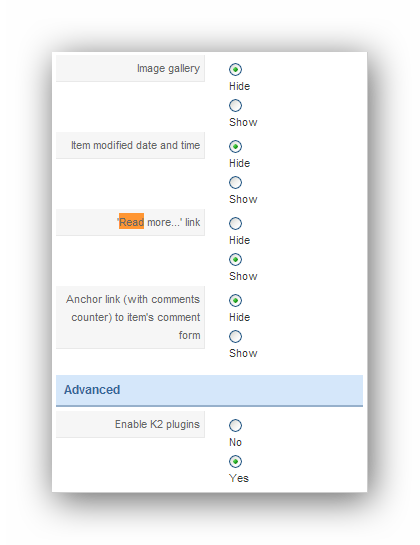
Task: Click the 'more...' link text in label
Action: (x=164, y=222)
